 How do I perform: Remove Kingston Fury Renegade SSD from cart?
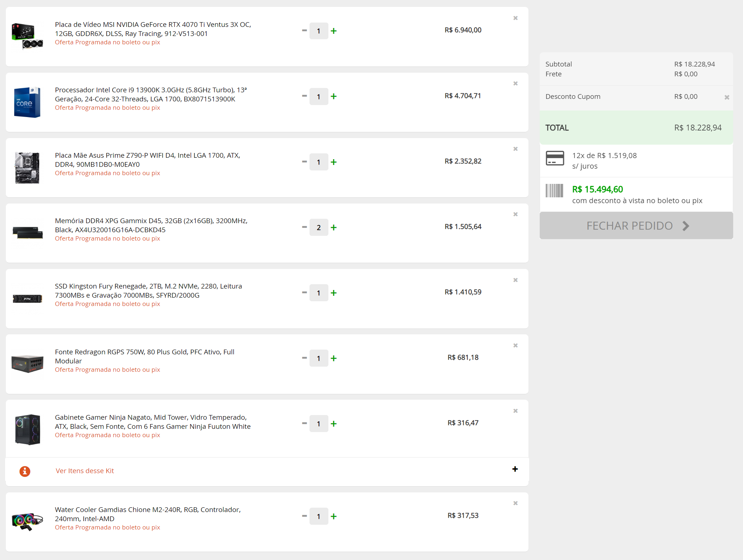click(515, 280)
